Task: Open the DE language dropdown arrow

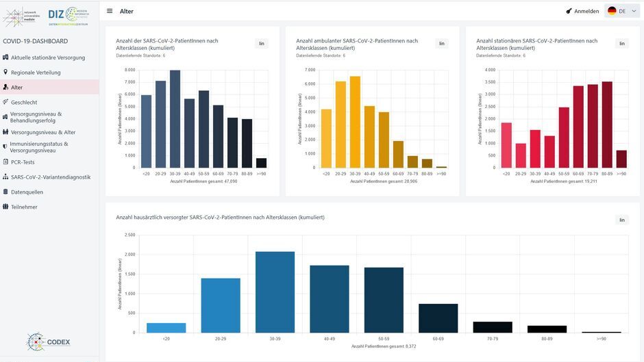Action: click(x=634, y=11)
